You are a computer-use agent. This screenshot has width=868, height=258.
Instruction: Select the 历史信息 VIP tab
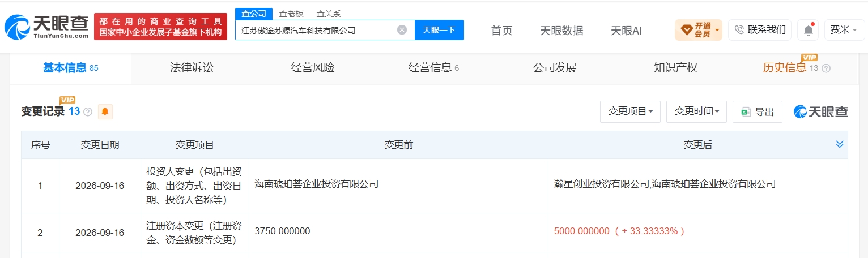point(796,68)
